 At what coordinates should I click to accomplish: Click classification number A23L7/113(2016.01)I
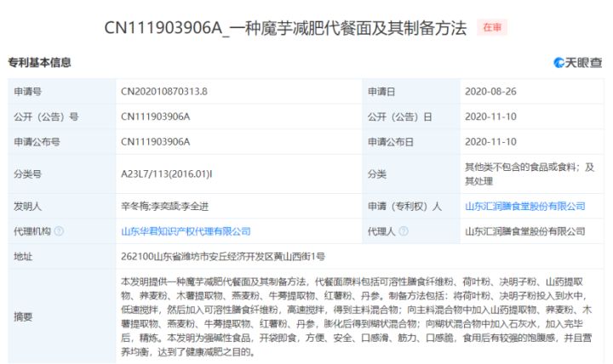[167, 173]
